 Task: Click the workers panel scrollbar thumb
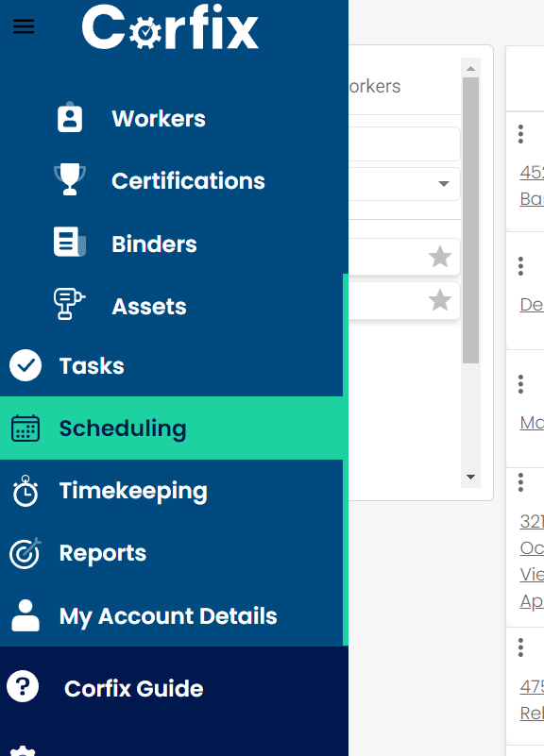coord(470,220)
